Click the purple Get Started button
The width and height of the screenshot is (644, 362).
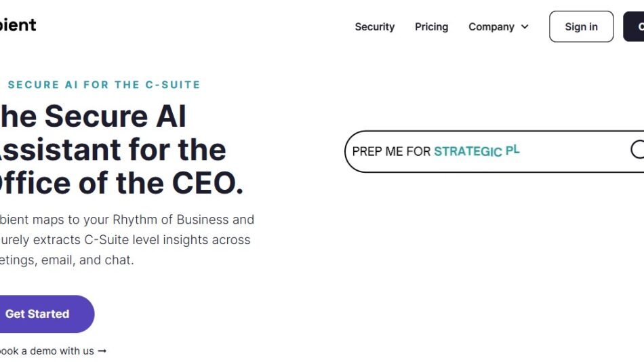pyautogui.click(x=38, y=314)
